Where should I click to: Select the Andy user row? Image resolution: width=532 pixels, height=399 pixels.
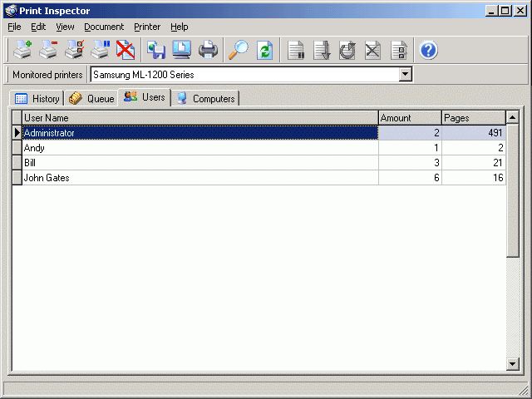pos(259,148)
